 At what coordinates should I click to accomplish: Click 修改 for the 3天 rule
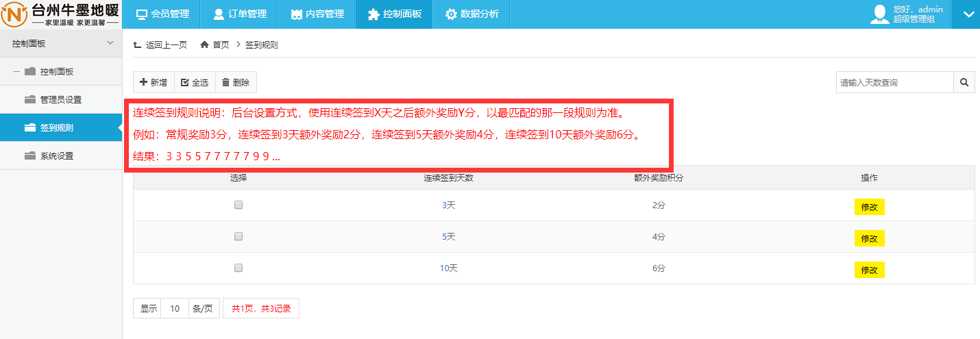point(870,207)
